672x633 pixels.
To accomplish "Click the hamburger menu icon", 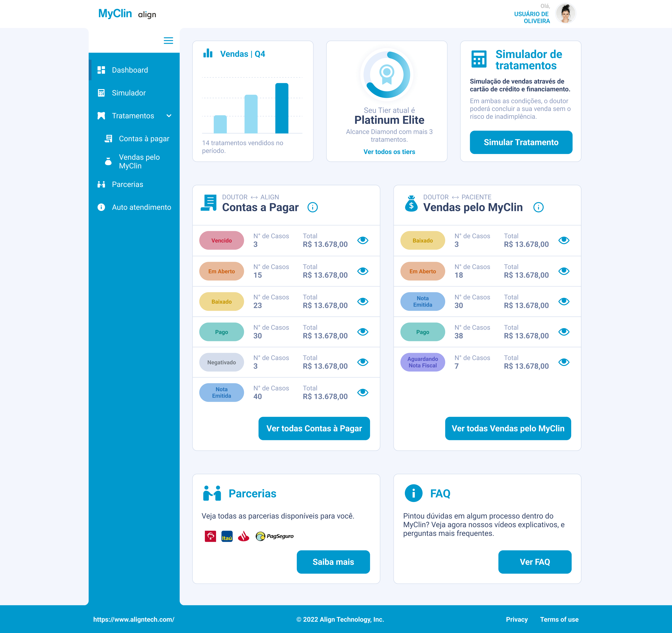I will click(x=168, y=40).
